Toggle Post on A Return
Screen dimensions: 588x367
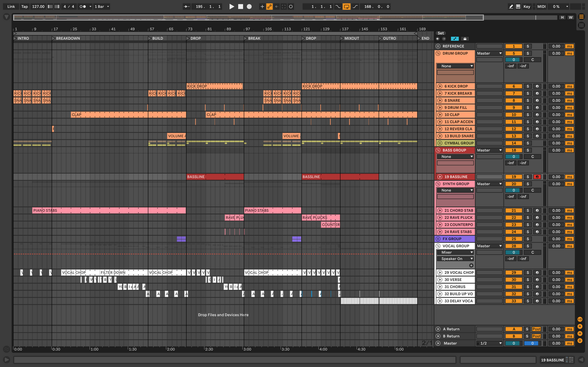[536, 329]
